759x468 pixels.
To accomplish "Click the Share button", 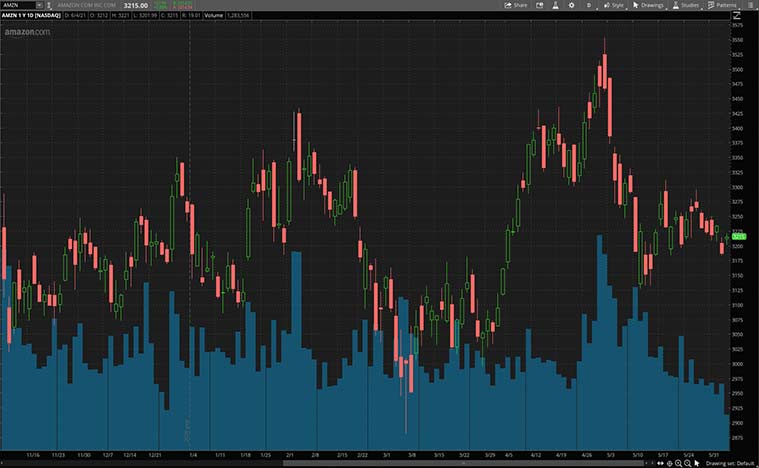I will pyautogui.click(x=516, y=5).
